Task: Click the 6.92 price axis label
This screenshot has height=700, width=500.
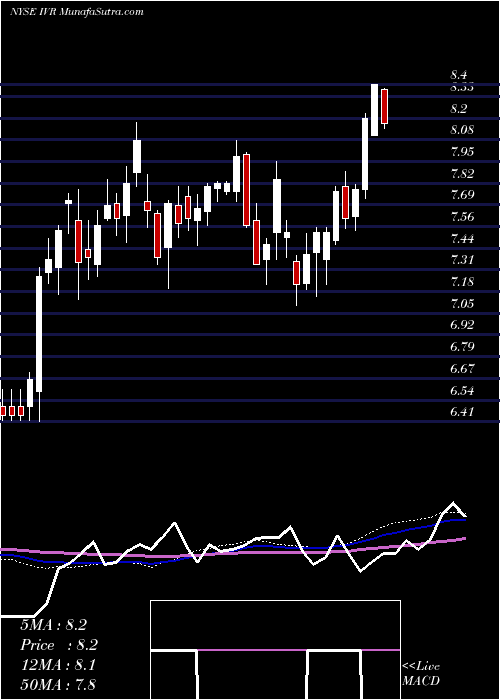Action: [462, 325]
